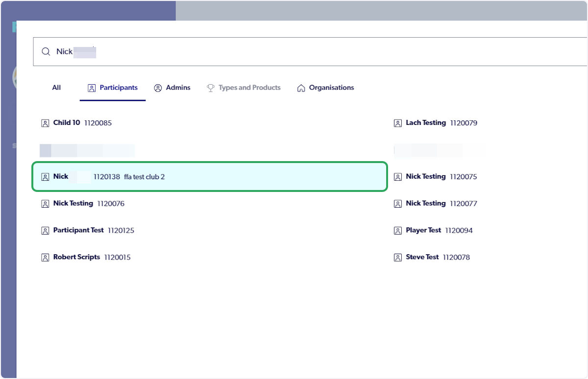
Task: Click participant icon beside Robert Scripts
Action: (x=45, y=257)
